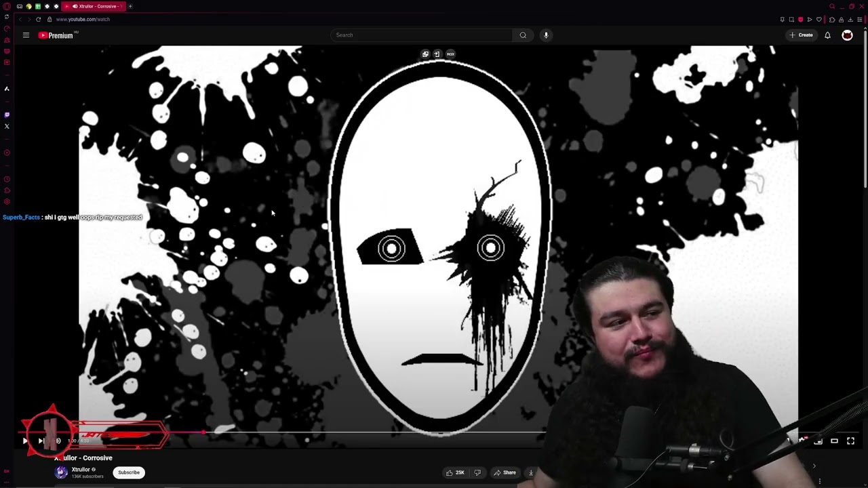Viewport: 868px width, 488px height.
Task: Reload the current page
Action: 38,19
